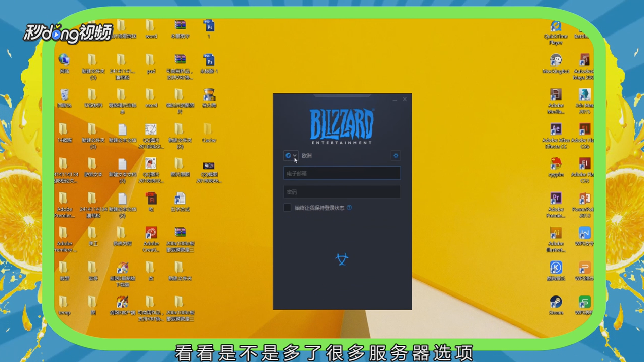The width and height of the screenshot is (644, 362).
Task: Select the excel folder on desktop
Action: 151,98
